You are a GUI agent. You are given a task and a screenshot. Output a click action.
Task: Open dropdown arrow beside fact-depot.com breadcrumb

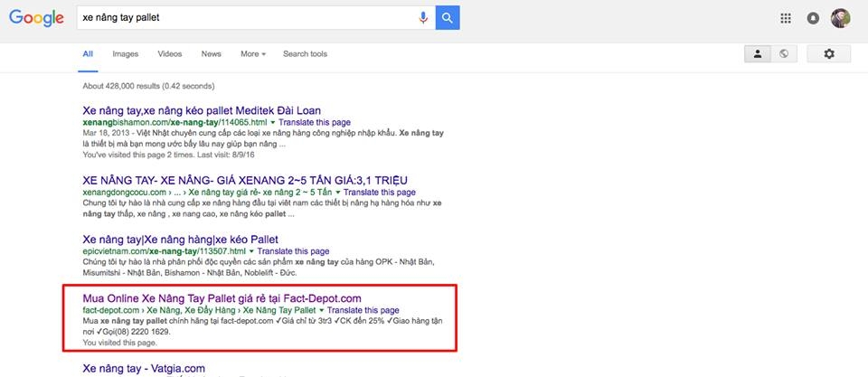[x=322, y=311]
